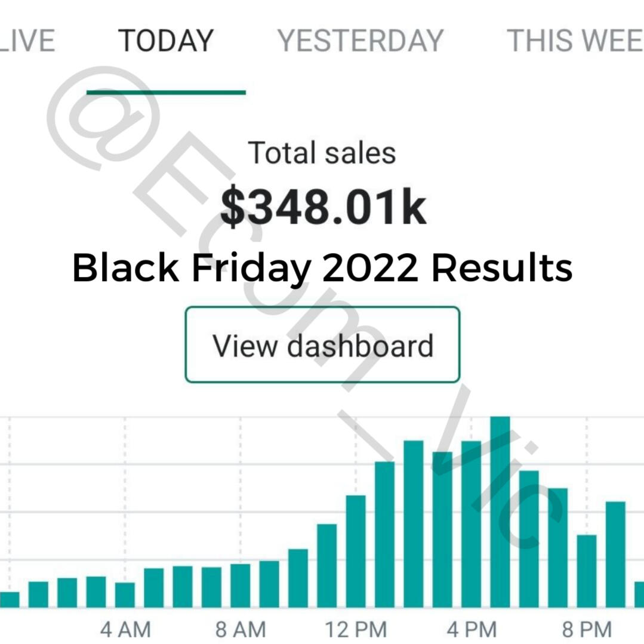The height and width of the screenshot is (644, 644).
Task: Select the bar directly above 8 AM
Action: pos(241,585)
